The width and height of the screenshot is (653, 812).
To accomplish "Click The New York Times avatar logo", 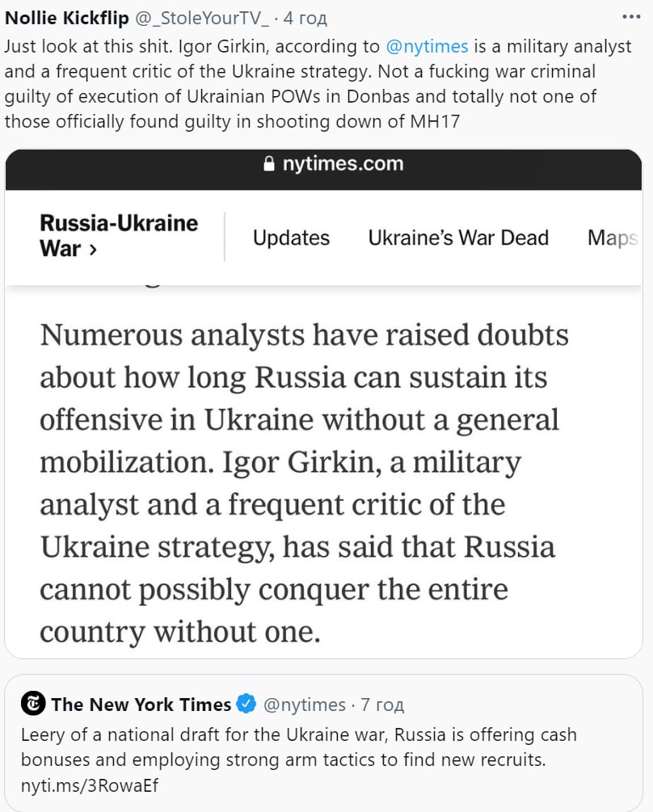I will (x=33, y=704).
